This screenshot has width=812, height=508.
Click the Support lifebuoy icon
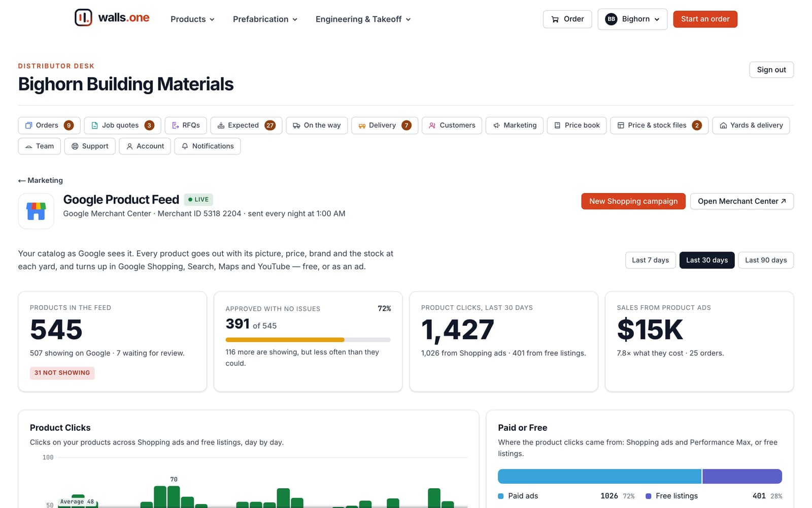coord(75,146)
